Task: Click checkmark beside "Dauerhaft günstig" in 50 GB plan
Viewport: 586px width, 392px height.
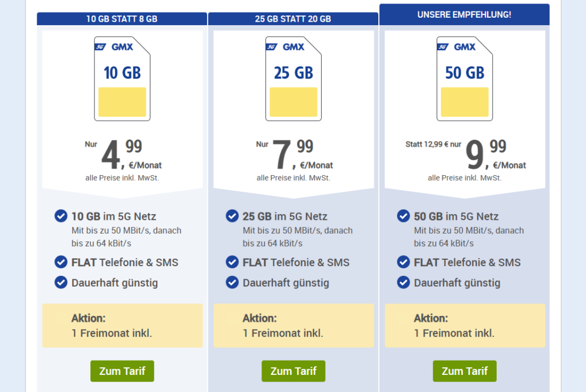Action: [x=403, y=282]
